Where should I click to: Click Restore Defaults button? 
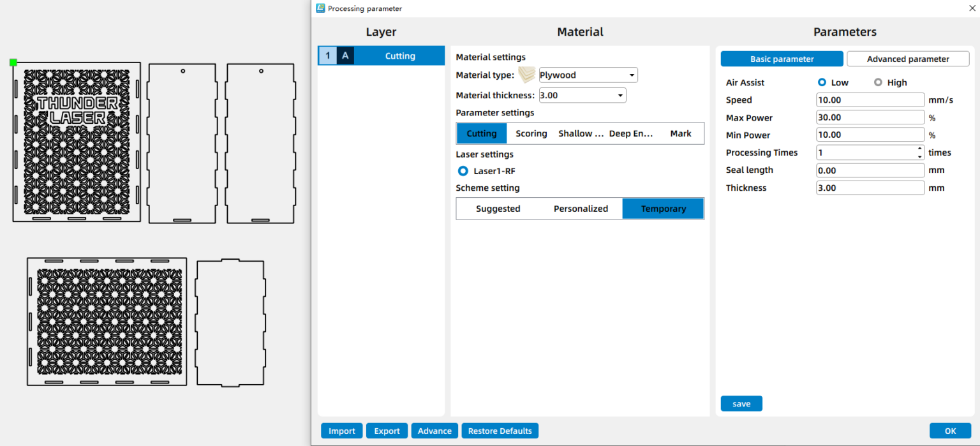pyautogui.click(x=500, y=431)
